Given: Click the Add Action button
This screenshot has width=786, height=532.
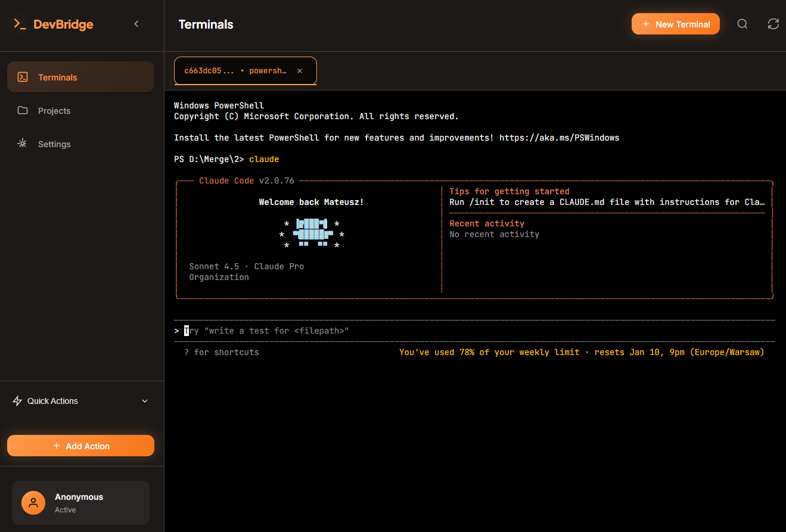Looking at the screenshot, I should point(80,446).
